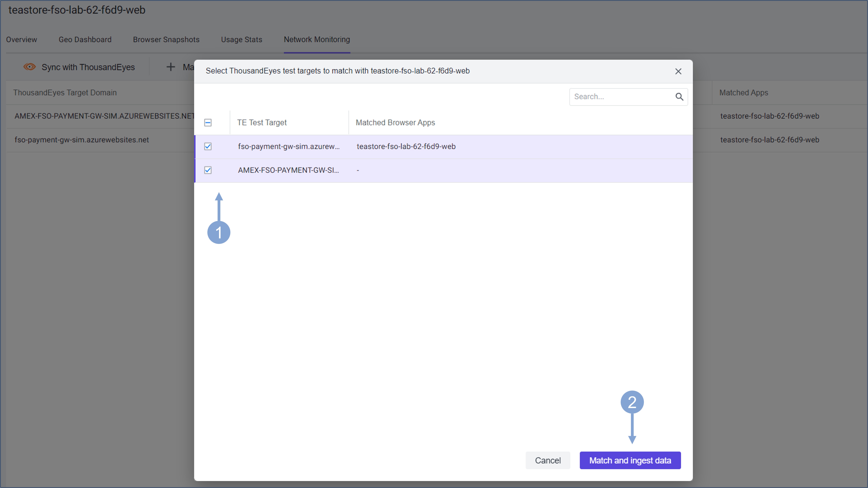Click the plus icon beside Sync
Viewport: 868px width, 488px height.
[x=171, y=67]
